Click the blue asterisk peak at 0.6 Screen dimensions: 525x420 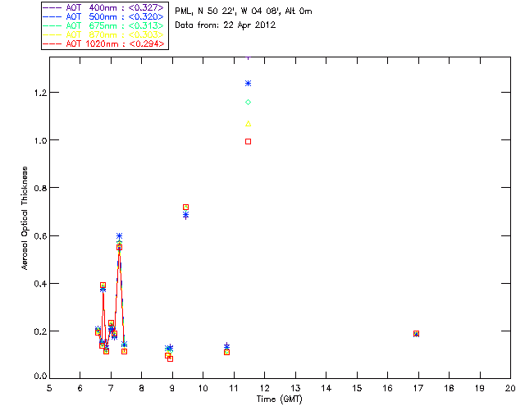119,236
